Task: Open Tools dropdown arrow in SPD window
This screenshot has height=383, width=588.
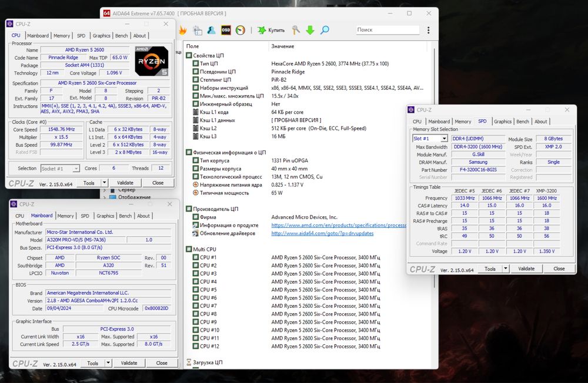Action: click(x=506, y=268)
